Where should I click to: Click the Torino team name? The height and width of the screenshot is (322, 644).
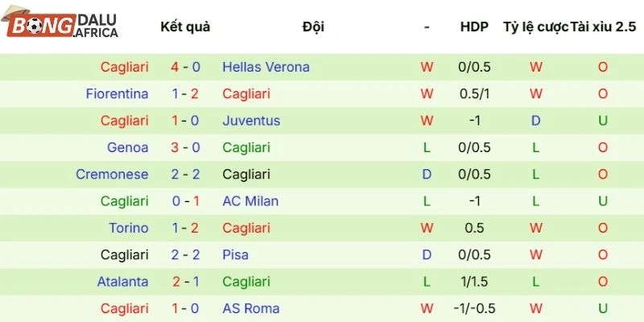coord(129,228)
